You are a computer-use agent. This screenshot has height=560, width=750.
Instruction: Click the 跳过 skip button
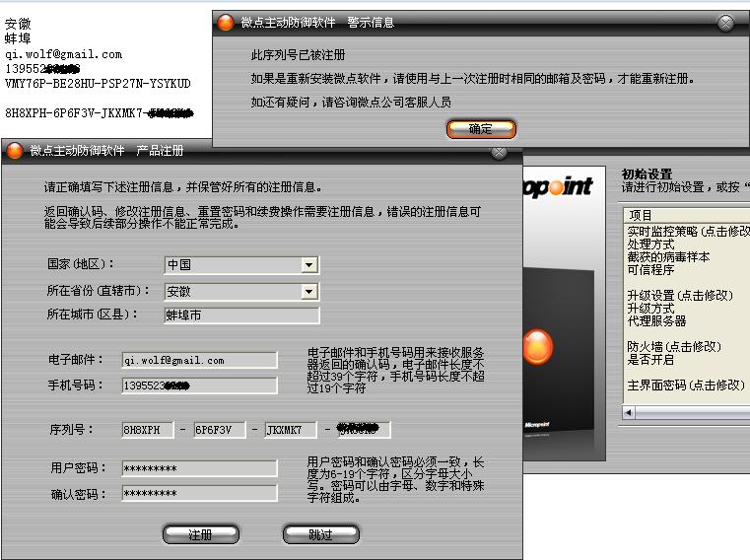(x=321, y=534)
